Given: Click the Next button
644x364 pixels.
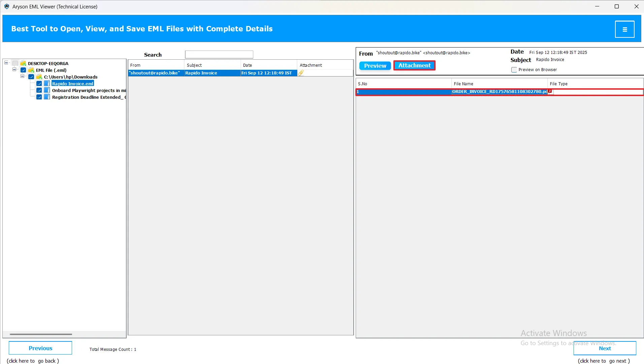Looking at the screenshot, I should point(605,348).
